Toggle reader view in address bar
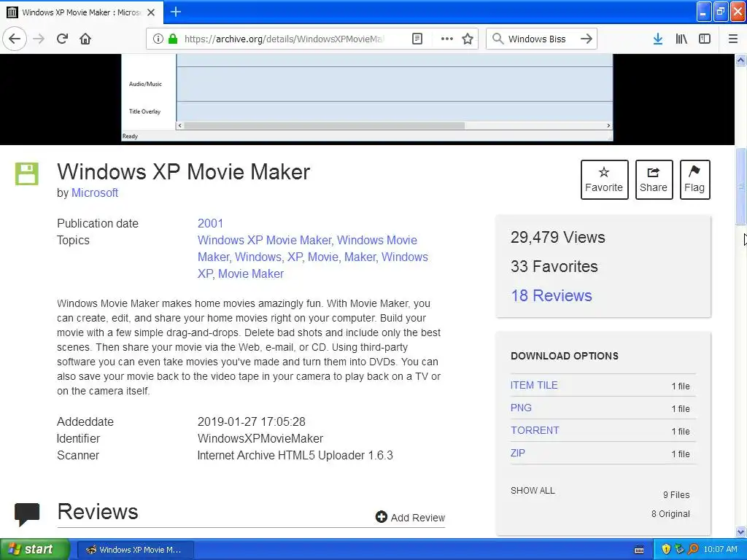The width and height of the screenshot is (747, 560). tap(417, 39)
